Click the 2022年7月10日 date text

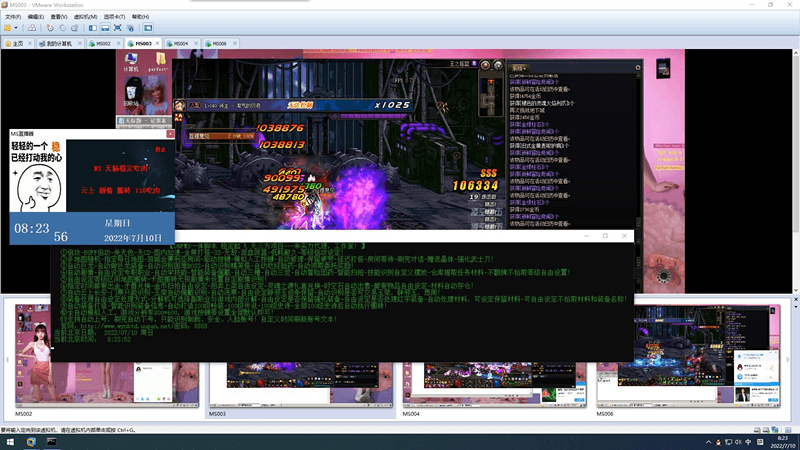pos(133,238)
